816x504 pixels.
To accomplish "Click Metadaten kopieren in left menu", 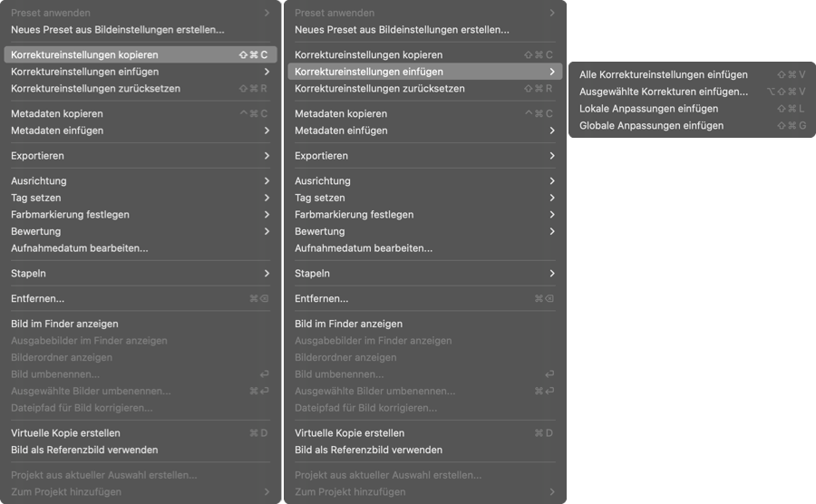I will [x=140, y=113].
